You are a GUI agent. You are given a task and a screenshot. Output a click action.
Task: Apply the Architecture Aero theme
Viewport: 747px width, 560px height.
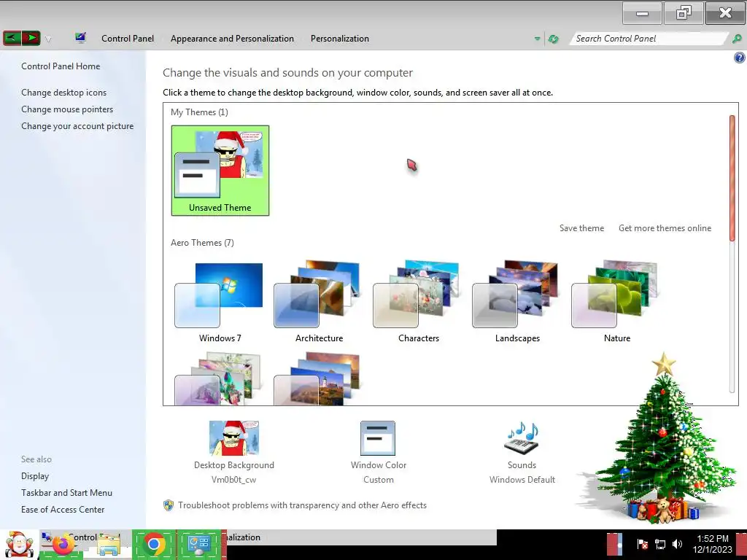320,302
